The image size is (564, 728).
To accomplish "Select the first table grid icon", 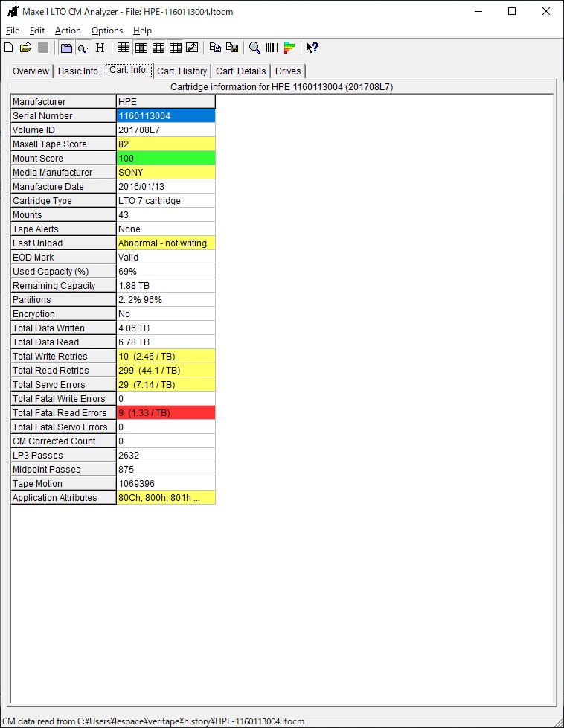I will 124,48.
